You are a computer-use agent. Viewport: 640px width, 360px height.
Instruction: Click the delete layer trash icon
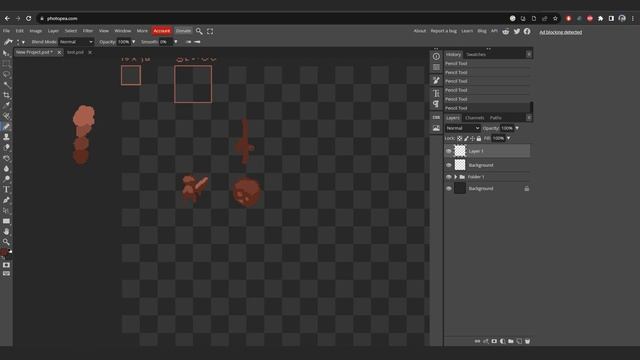click(527, 341)
